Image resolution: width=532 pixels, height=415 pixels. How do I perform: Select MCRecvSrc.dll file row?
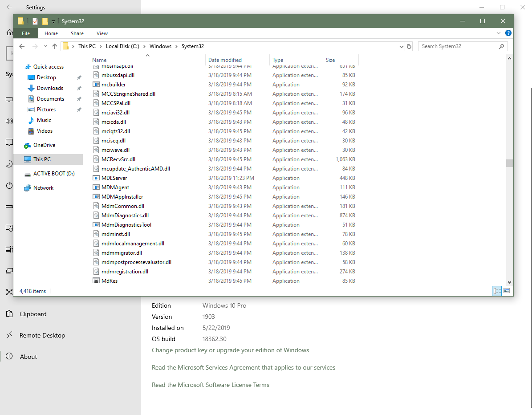(x=224, y=159)
